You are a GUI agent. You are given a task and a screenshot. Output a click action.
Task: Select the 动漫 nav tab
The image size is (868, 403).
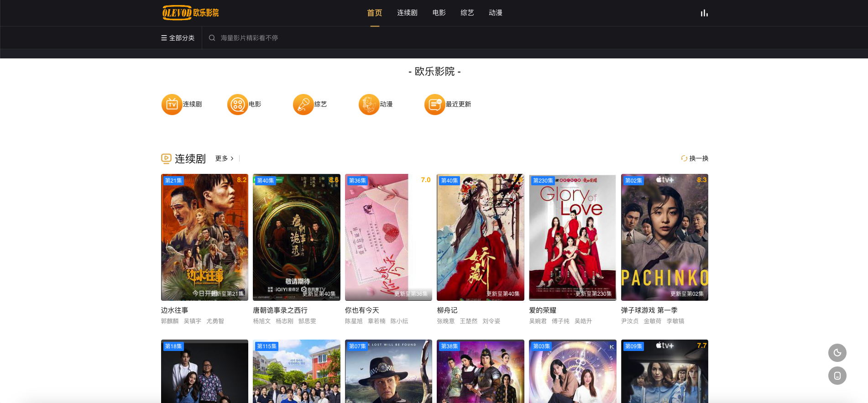pos(496,13)
